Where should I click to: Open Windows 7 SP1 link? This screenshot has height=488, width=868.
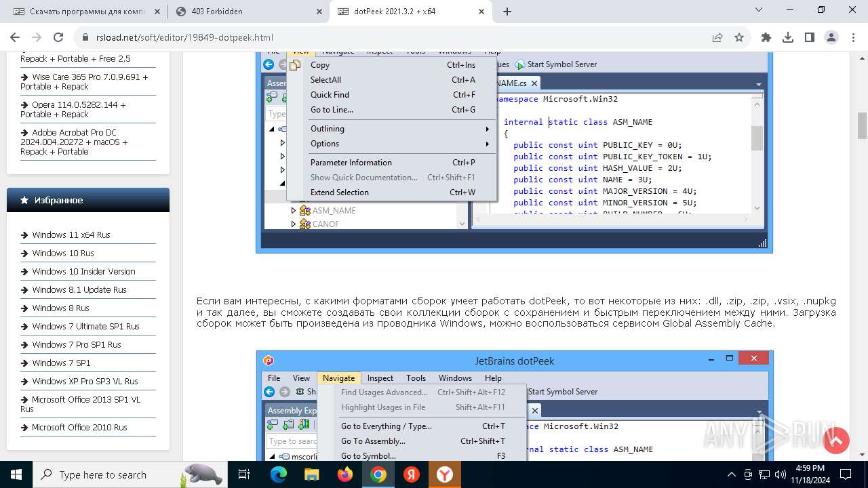(61, 363)
